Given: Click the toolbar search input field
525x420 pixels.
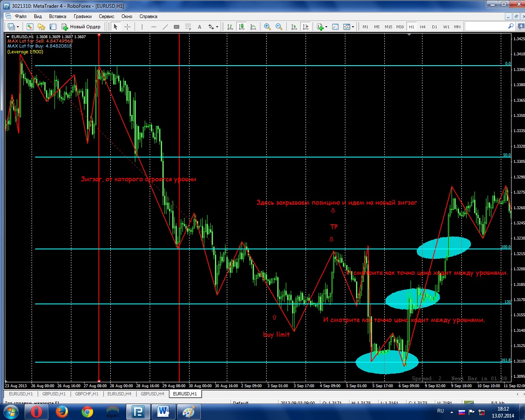Looking at the screenshot, I should click(x=486, y=26).
